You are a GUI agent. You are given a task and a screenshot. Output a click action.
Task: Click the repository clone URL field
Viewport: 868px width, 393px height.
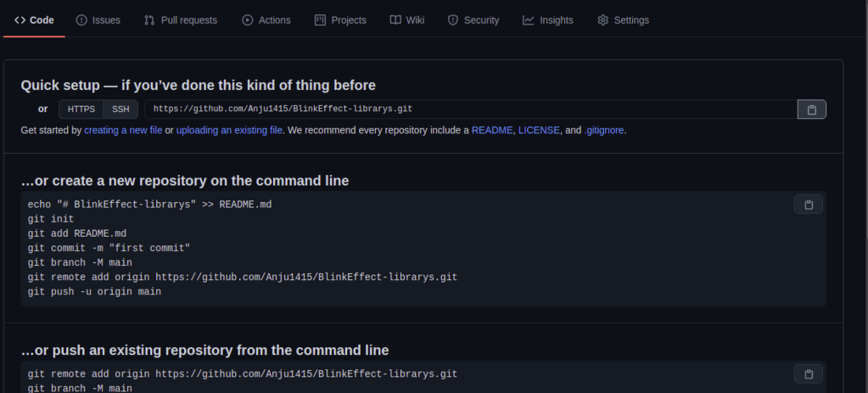tap(470, 109)
